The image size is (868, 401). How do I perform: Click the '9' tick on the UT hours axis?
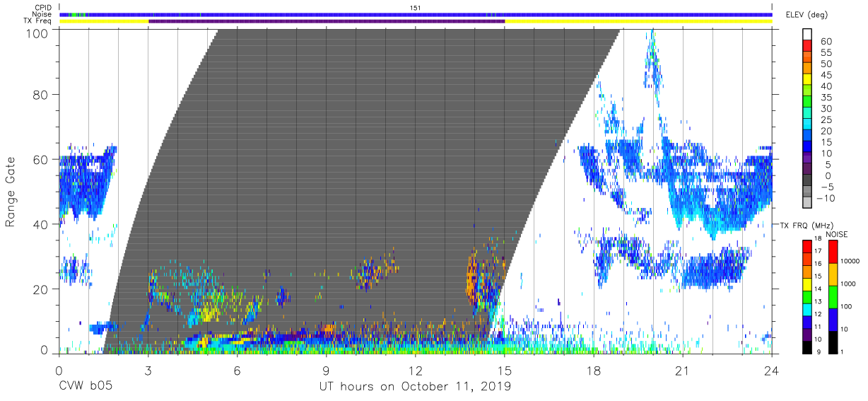327,370
